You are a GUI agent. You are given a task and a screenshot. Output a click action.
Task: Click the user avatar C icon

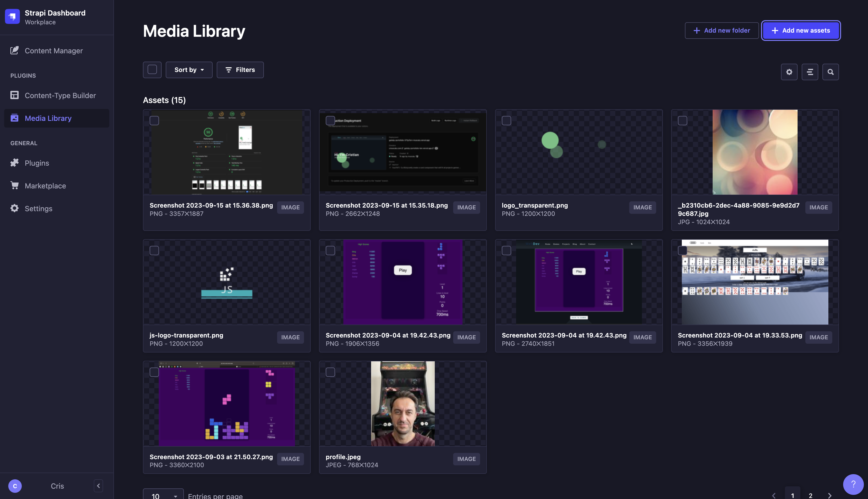coord(15,486)
